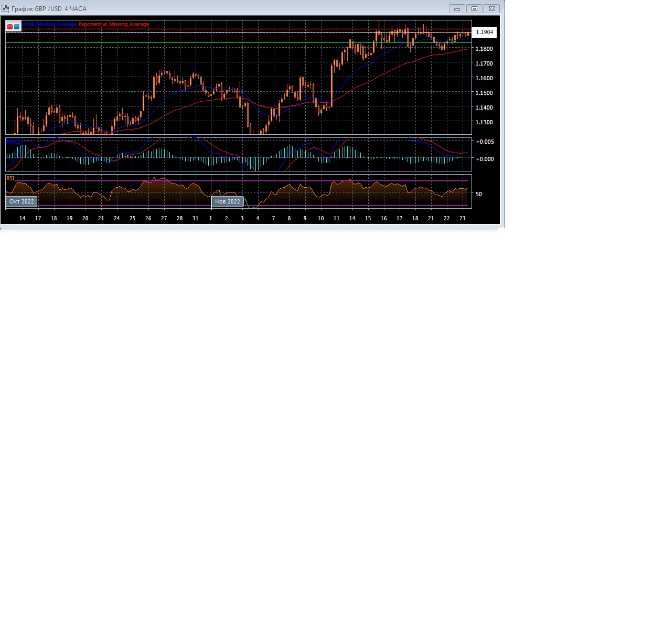
Task: Click the current price tag 1.1904
Action: tap(484, 33)
